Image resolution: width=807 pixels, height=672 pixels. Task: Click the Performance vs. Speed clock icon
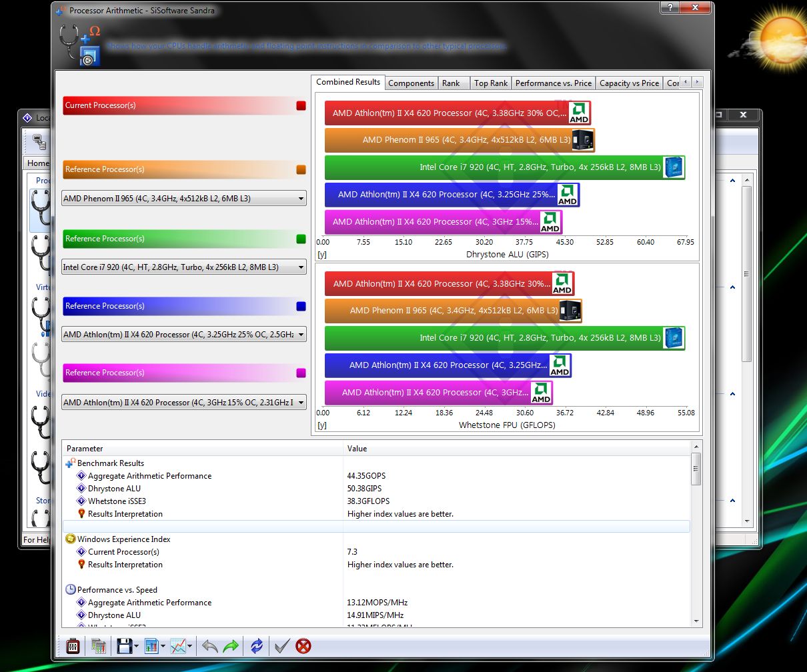click(71, 589)
